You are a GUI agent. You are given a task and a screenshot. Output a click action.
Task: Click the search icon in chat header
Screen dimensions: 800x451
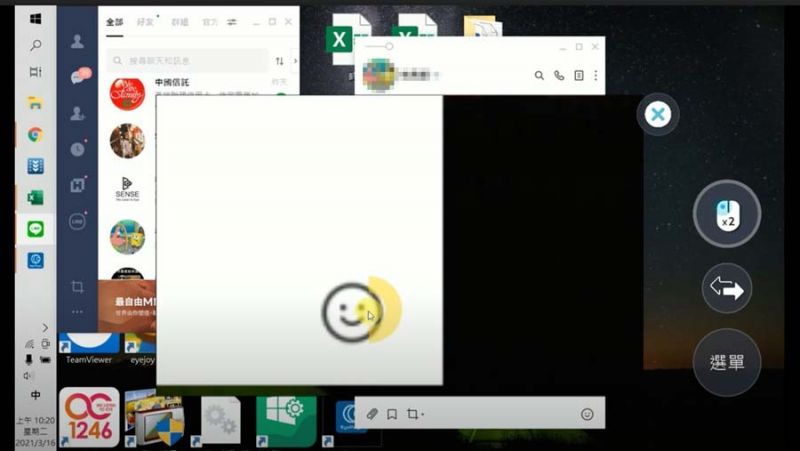tap(539, 75)
